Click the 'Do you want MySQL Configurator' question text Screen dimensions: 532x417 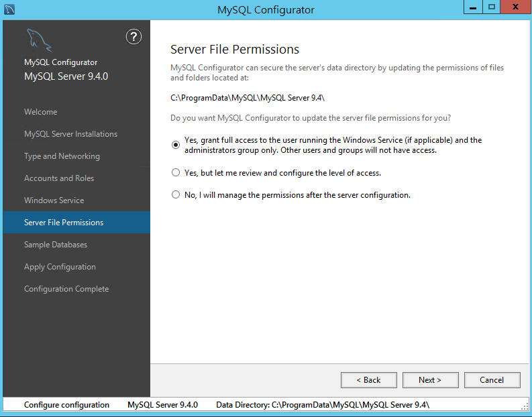tap(311, 118)
